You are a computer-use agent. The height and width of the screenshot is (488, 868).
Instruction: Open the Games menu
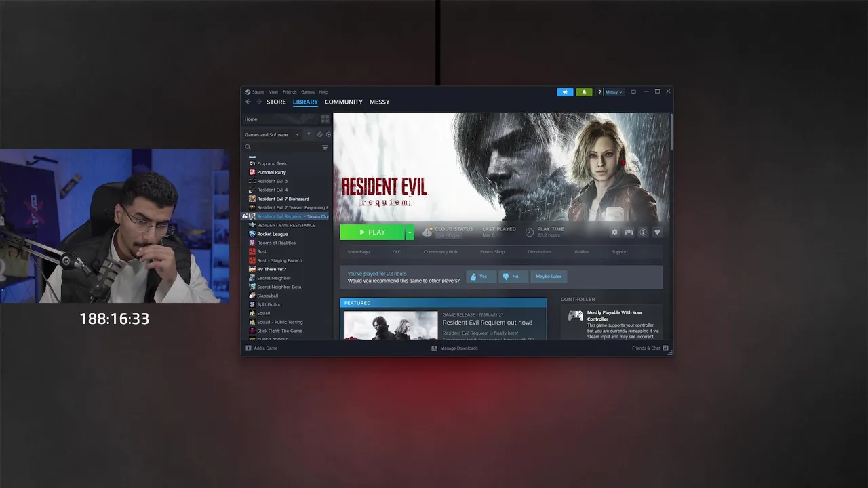[308, 92]
